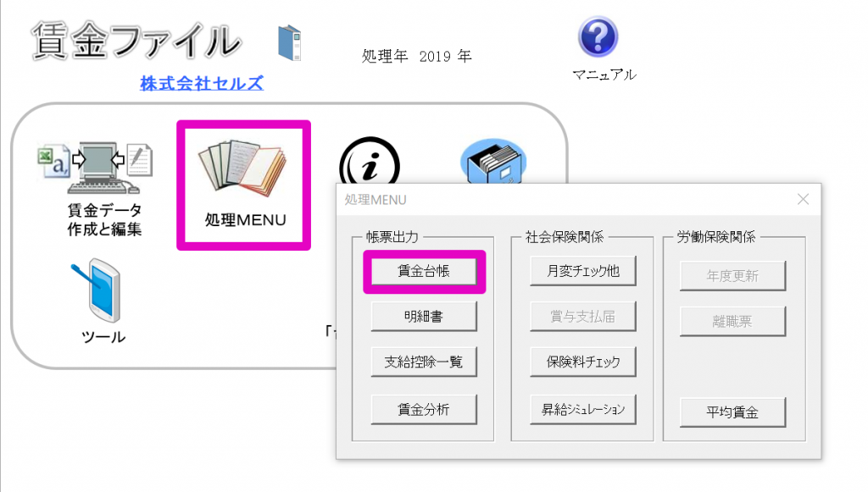Click the greyed 賞与支払届 button
868x492 pixels.
tap(583, 317)
